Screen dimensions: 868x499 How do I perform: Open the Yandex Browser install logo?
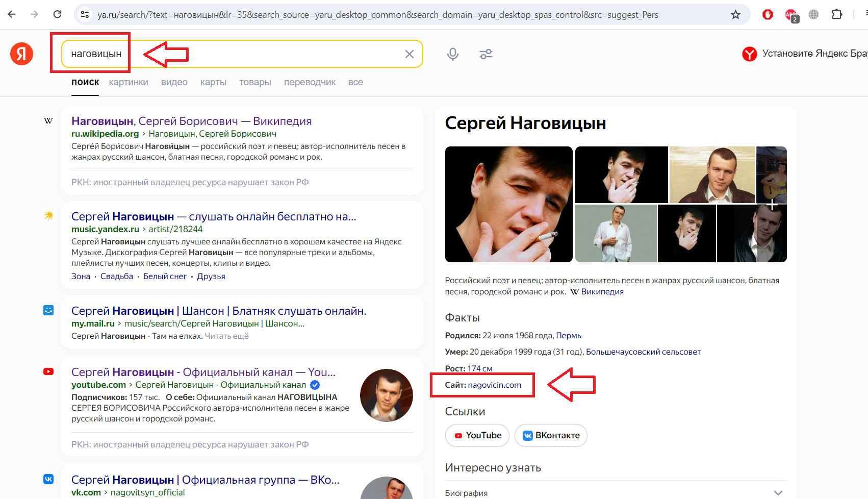pos(749,54)
